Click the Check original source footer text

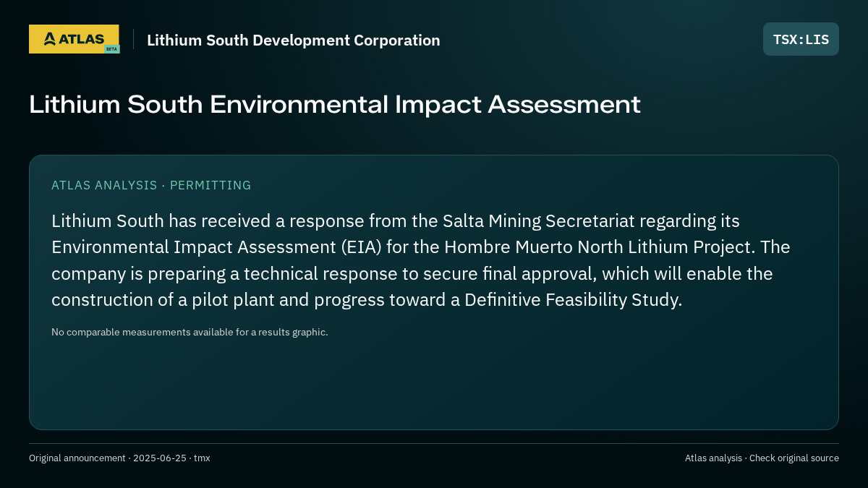[762, 458]
